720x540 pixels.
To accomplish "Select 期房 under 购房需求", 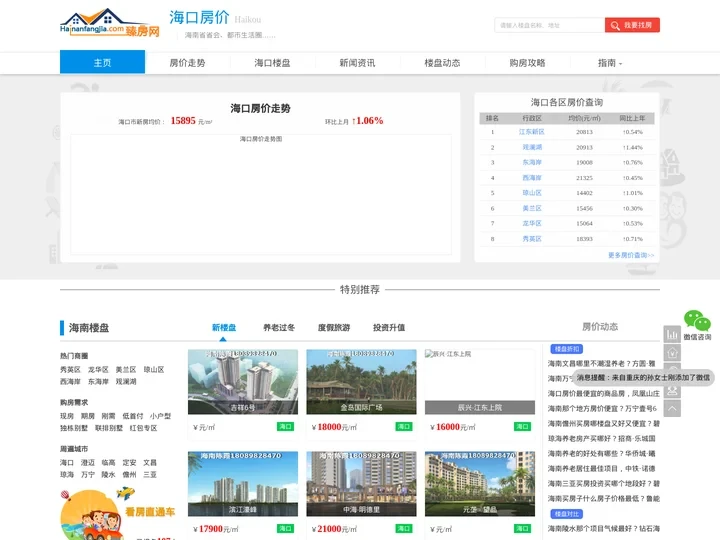I will (88, 416).
